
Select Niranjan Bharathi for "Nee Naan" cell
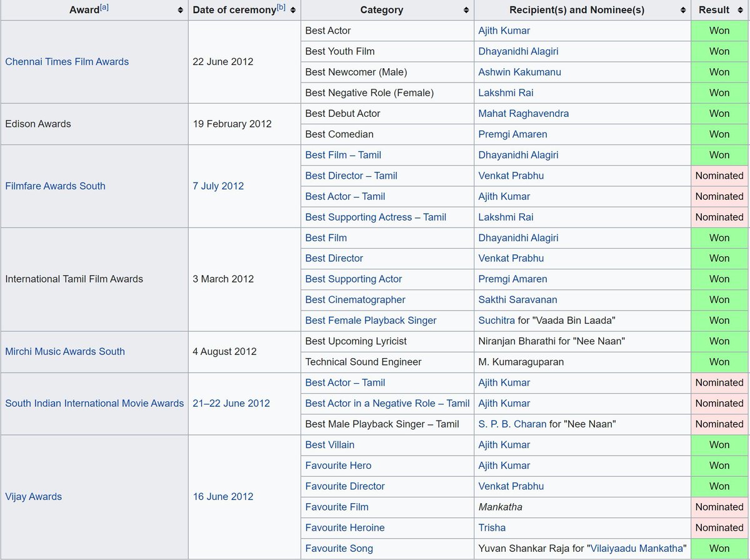(x=582, y=341)
